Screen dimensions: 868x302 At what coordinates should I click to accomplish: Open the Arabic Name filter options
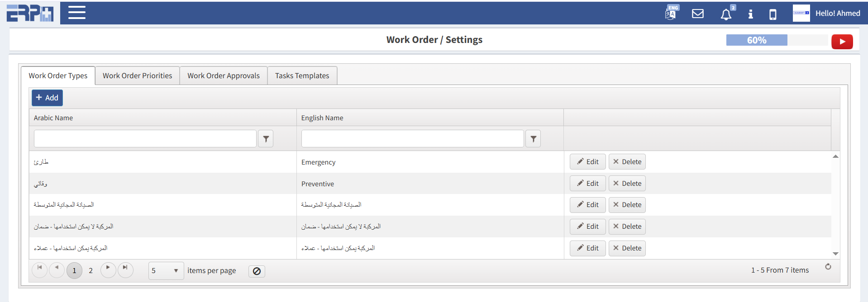point(266,139)
